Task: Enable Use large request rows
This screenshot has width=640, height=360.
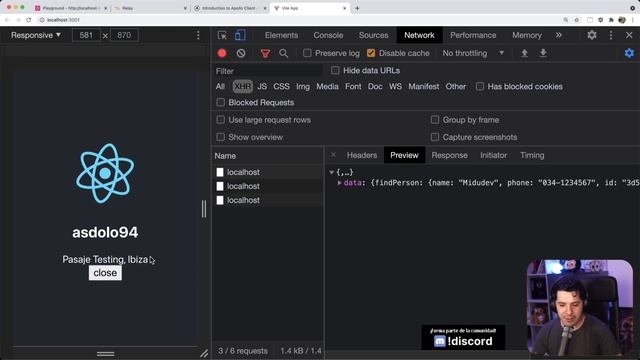Action: coord(220,120)
